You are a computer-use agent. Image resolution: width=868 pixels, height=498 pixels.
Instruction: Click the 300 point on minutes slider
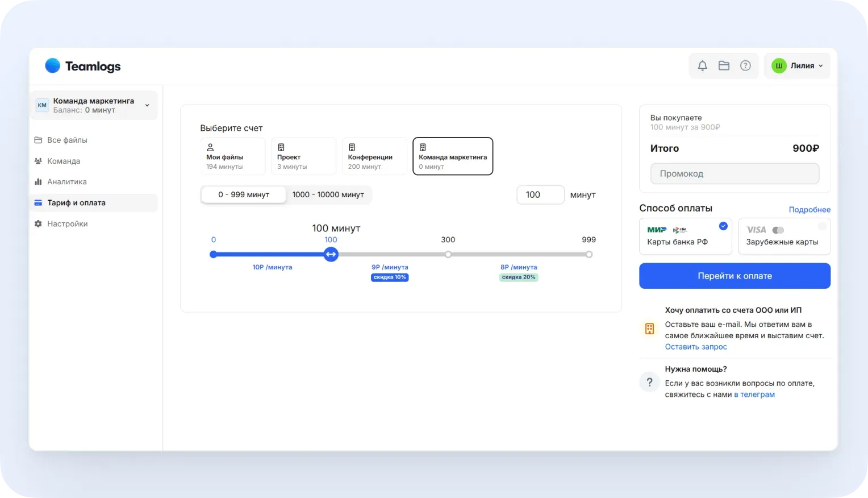tap(448, 255)
